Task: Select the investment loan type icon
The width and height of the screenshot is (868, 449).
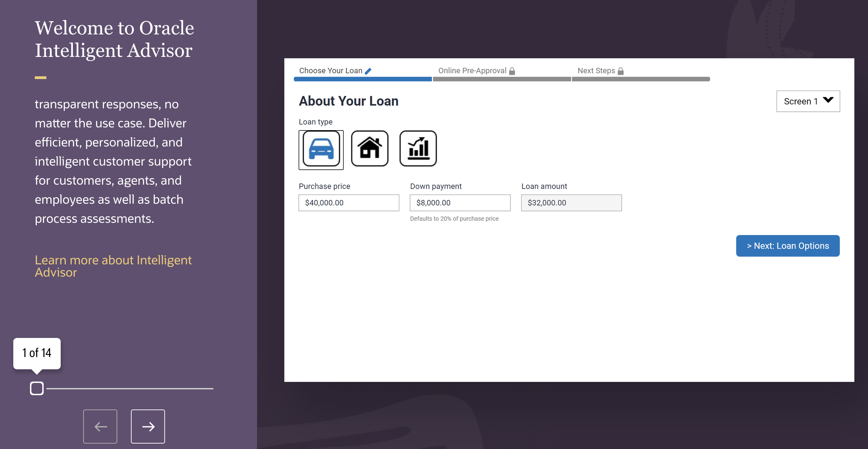Action: click(x=418, y=148)
